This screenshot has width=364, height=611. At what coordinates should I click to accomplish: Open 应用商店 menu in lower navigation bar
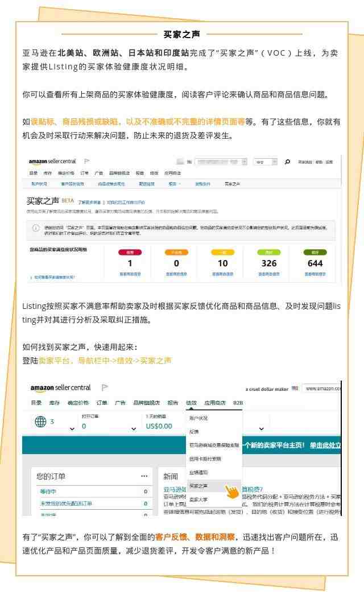[215, 403]
